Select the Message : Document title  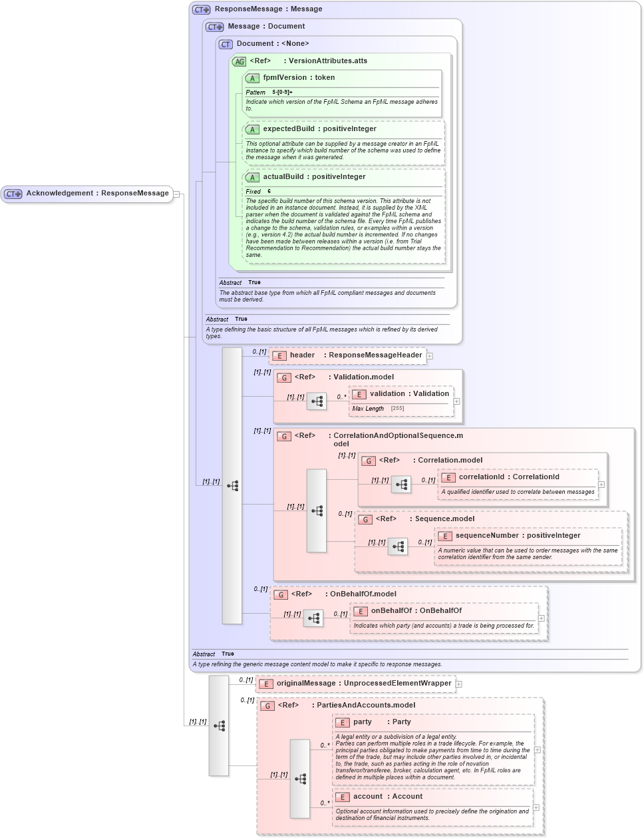coord(267,26)
